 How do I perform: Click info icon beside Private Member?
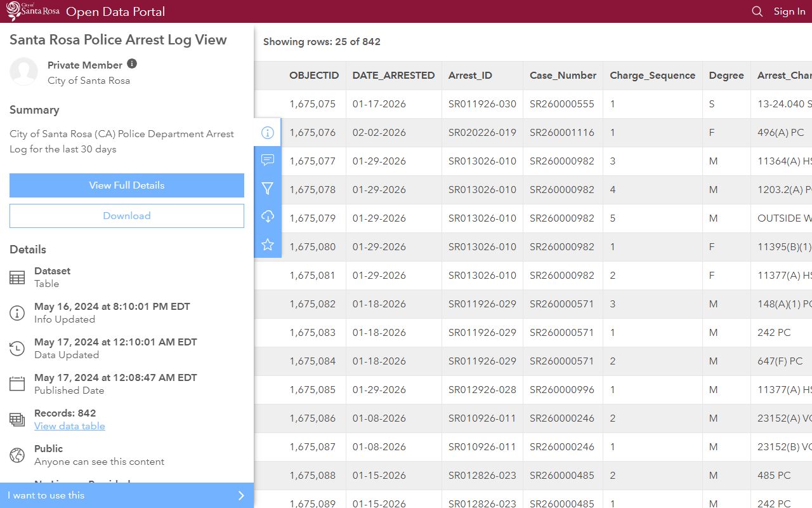(132, 64)
